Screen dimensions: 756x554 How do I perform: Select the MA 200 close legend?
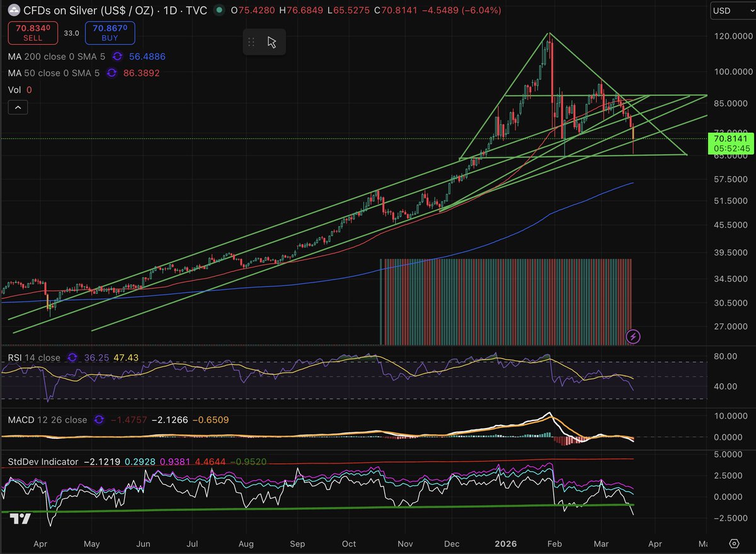(56, 56)
